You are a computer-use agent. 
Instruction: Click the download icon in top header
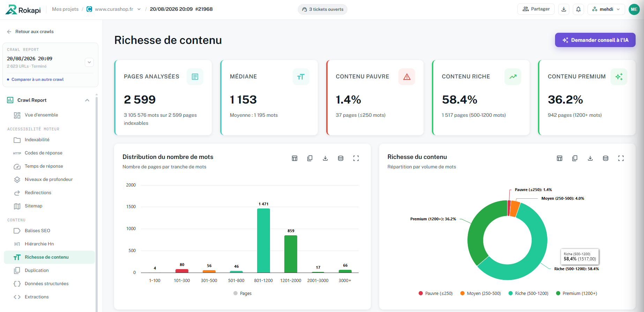564,9
